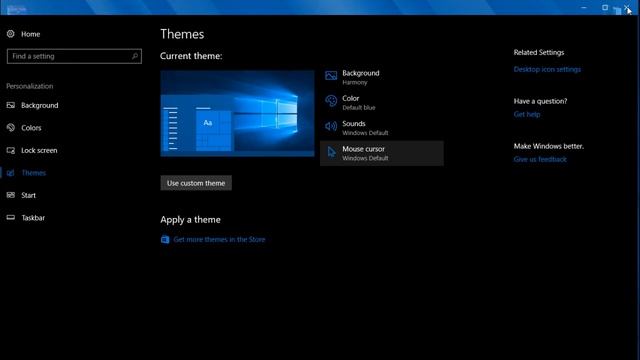Open Mouse cursor Windows Default setting

(x=382, y=153)
